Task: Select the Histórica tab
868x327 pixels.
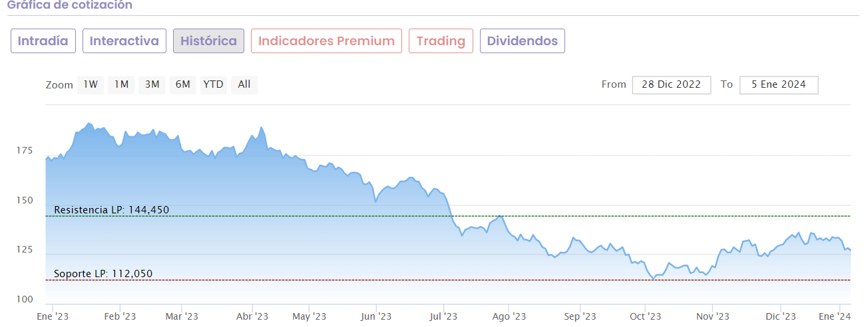Action: (x=208, y=41)
